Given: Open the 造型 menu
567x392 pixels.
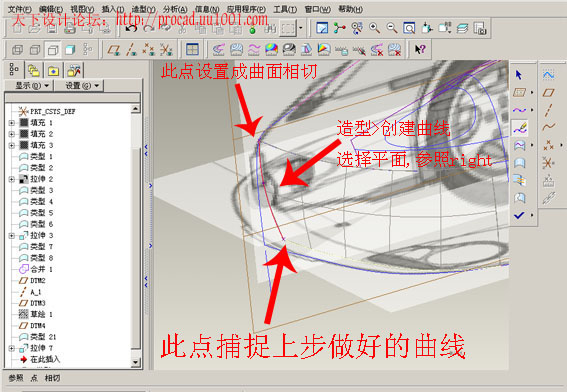Looking at the screenshot, I should point(144,9).
